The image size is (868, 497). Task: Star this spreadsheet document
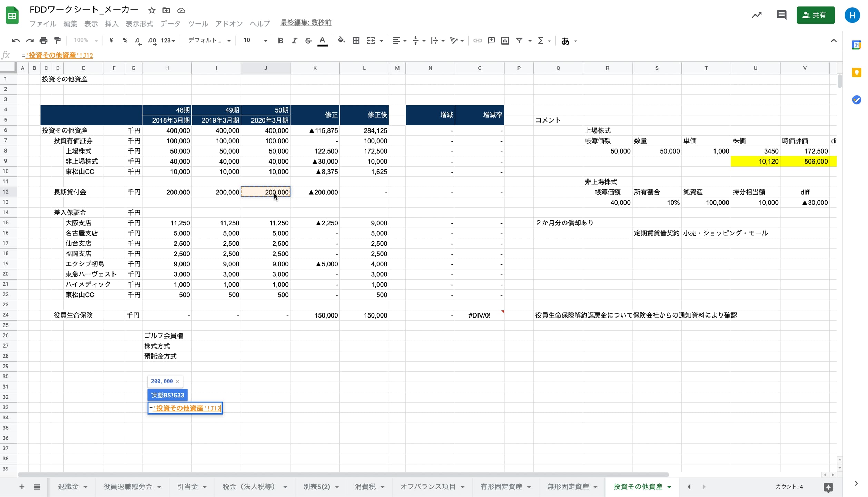[x=151, y=10]
